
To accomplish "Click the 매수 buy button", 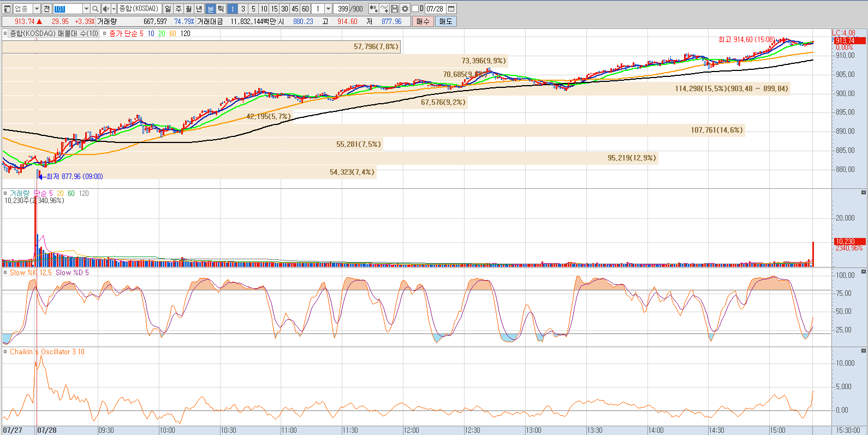I will coord(423,21).
